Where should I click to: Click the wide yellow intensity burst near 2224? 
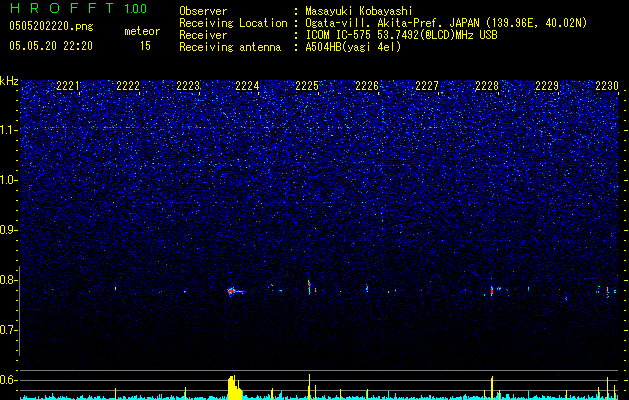tap(235, 388)
